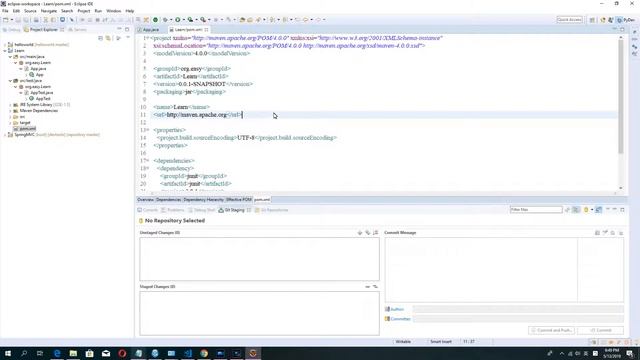Open the Git Repositories view tab
Viewport: 640px width, 360px height.
[271, 210]
